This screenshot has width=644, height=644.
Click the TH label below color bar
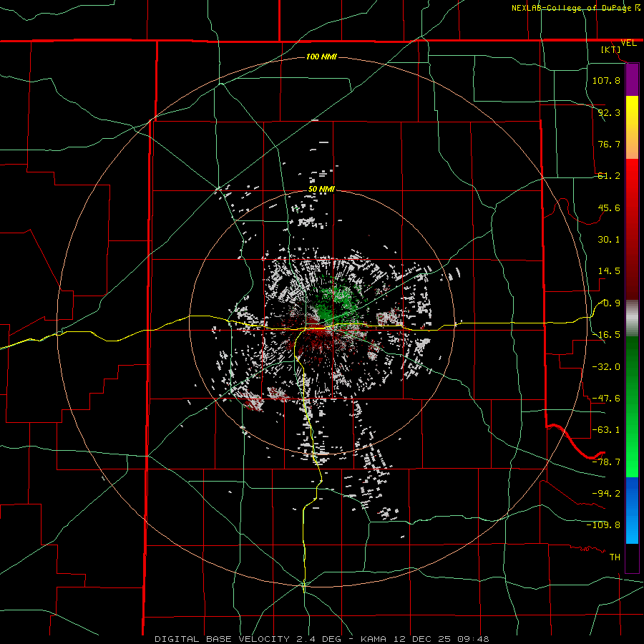click(x=615, y=557)
